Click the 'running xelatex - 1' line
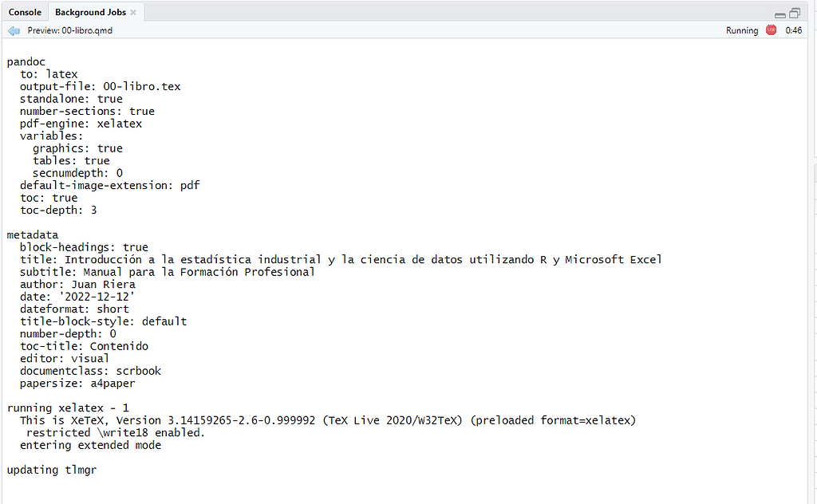 pyautogui.click(x=68, y=408)
